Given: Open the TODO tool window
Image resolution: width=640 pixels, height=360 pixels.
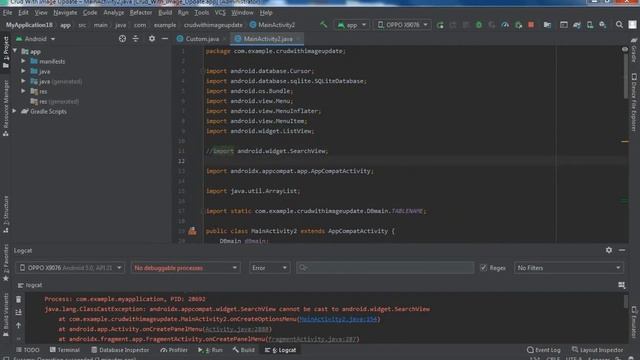Looking at the screenshot, I should pyautogui.click(x=28, y=350).
